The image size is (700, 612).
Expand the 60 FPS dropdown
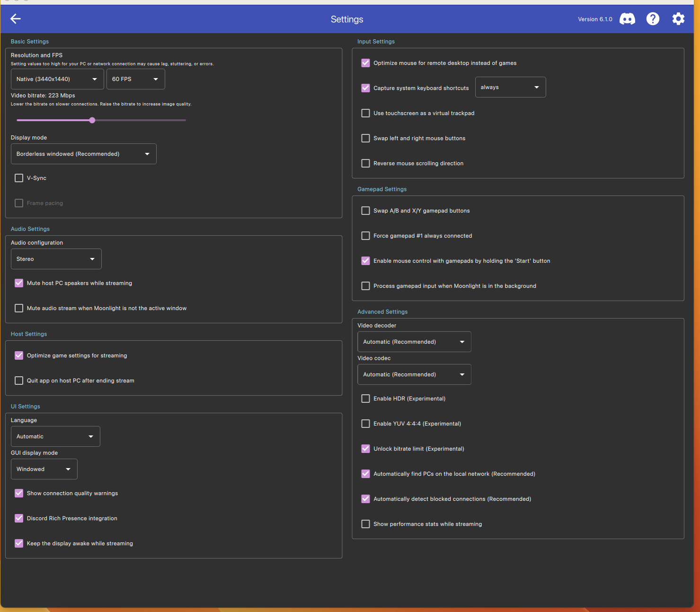[135, 79]
